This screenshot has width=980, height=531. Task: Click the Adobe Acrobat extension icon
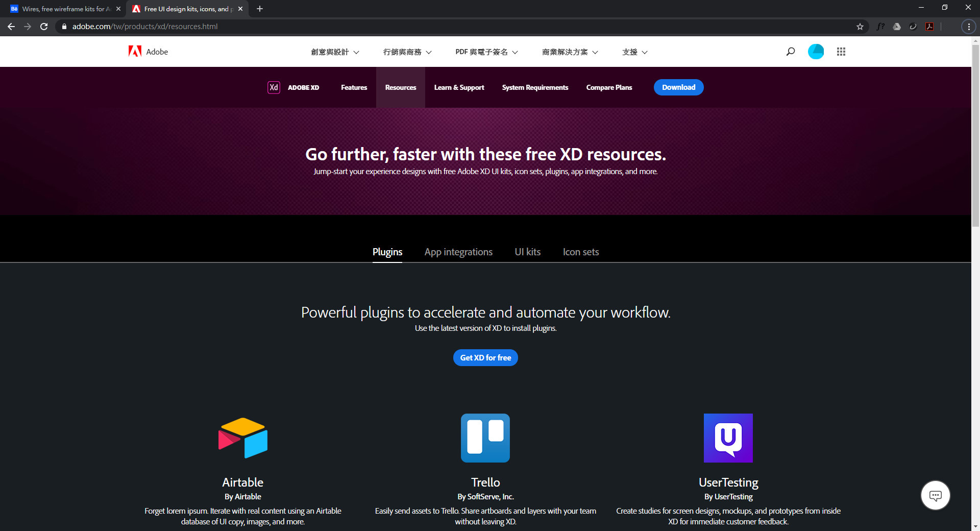pyautogui.click(x=929, y=27)
